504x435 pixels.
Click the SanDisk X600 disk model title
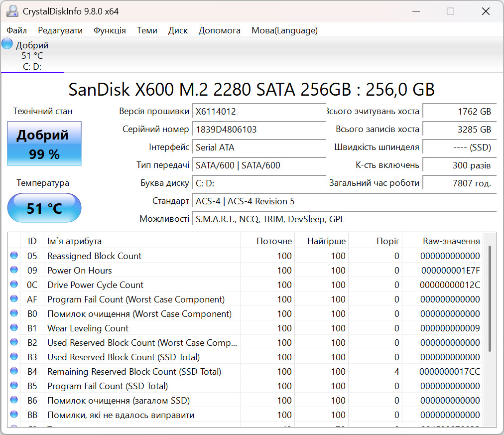[252, 89]
